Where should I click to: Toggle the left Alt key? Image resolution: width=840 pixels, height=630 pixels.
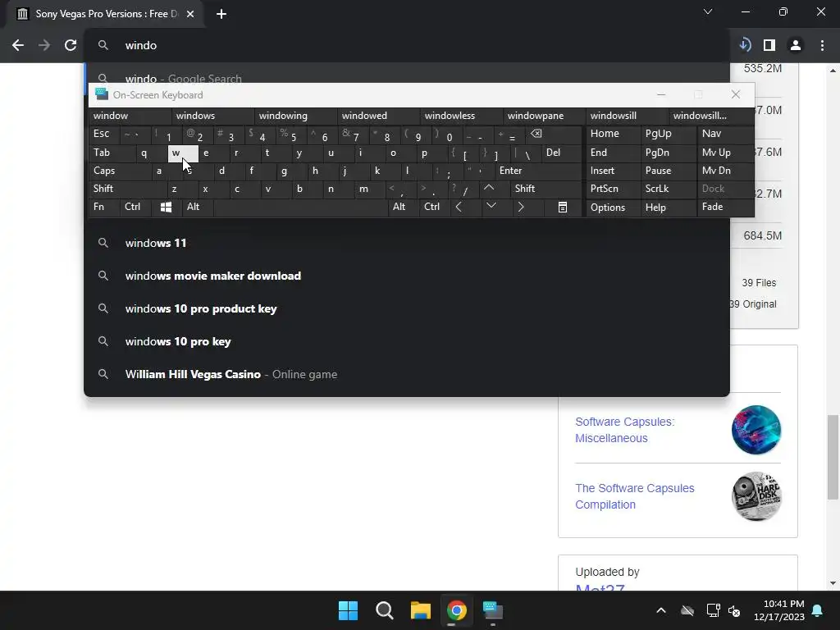click(197, 207)
